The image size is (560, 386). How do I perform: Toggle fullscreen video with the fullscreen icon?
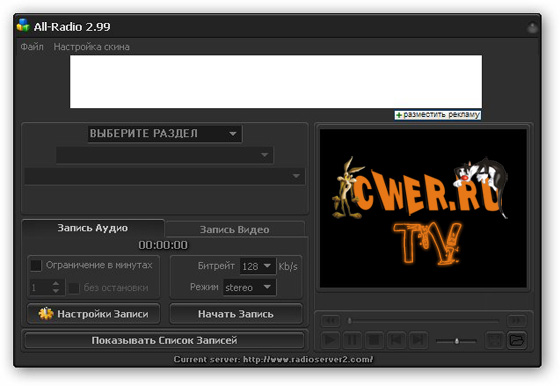coord(495,340)
